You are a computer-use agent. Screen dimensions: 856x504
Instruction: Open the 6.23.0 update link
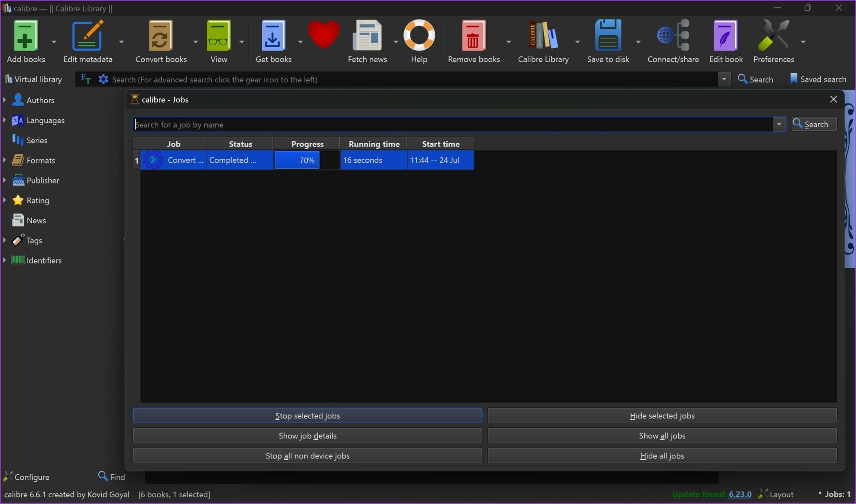pos(740,494)
